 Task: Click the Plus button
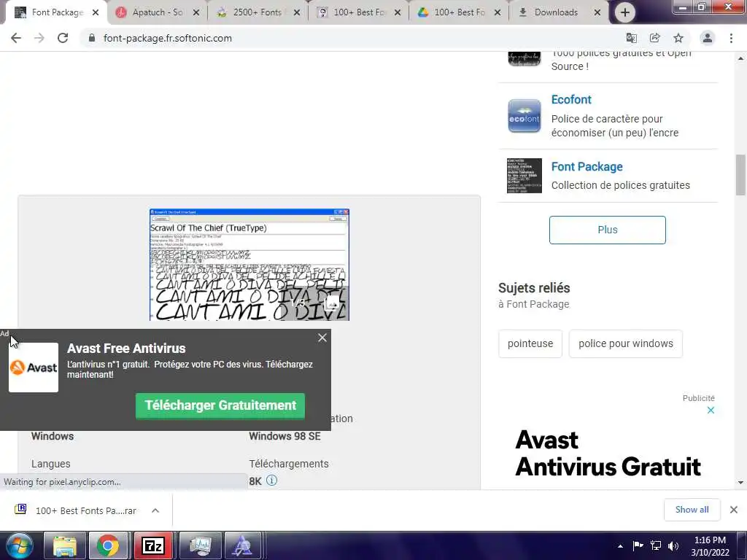(608, 230)
